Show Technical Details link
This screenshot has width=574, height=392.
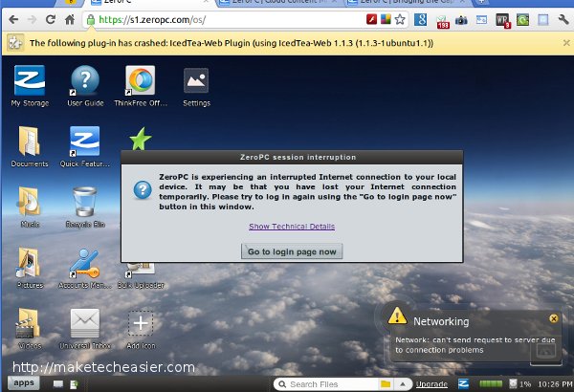click(x=292, y=227)
